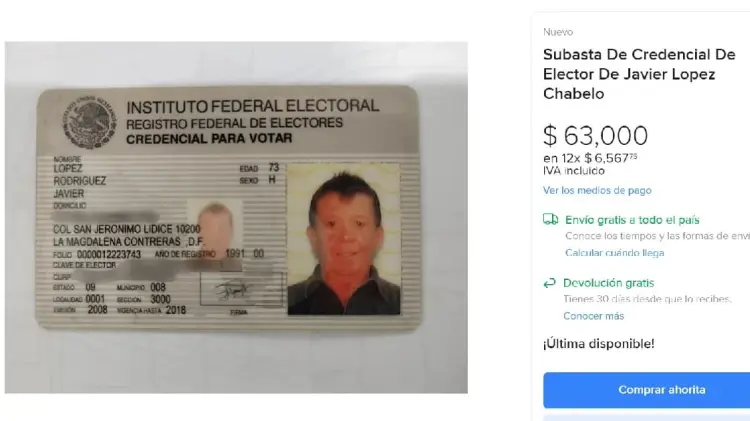
Task: Open Conocer más return policy link
Action: pos(593,316)
